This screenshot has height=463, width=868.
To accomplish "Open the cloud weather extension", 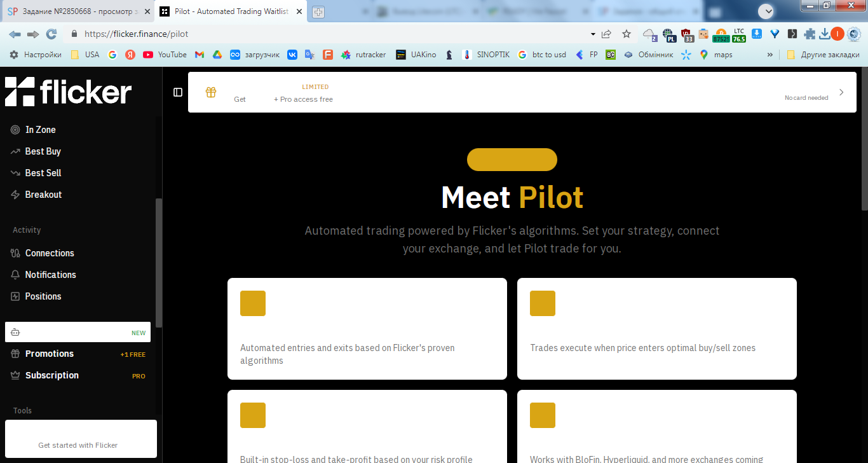I will click(x=649, y=34).
